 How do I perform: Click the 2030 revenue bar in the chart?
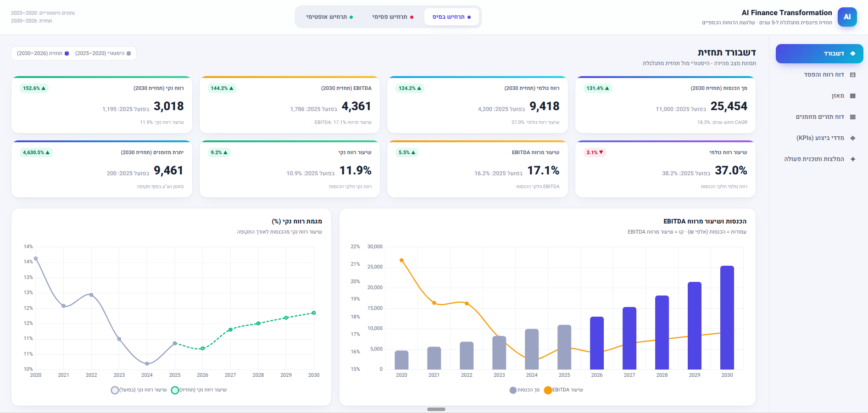tap(727, 318)
